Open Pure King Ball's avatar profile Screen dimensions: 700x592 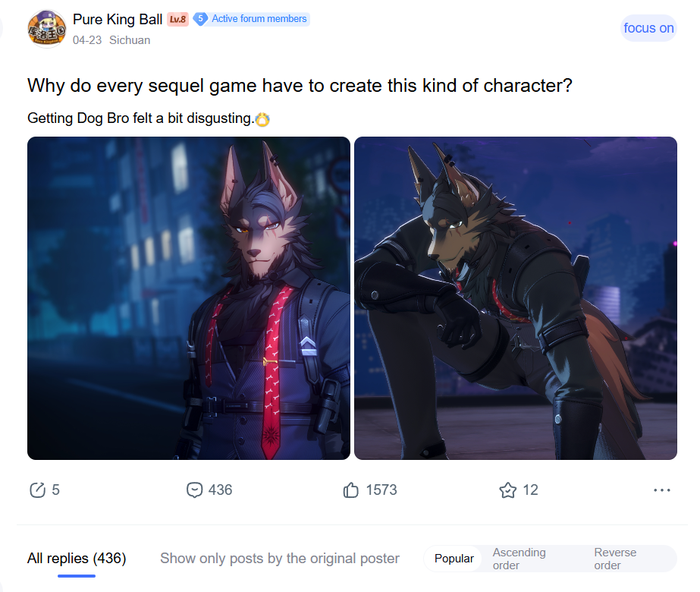[x=47, y=29]
